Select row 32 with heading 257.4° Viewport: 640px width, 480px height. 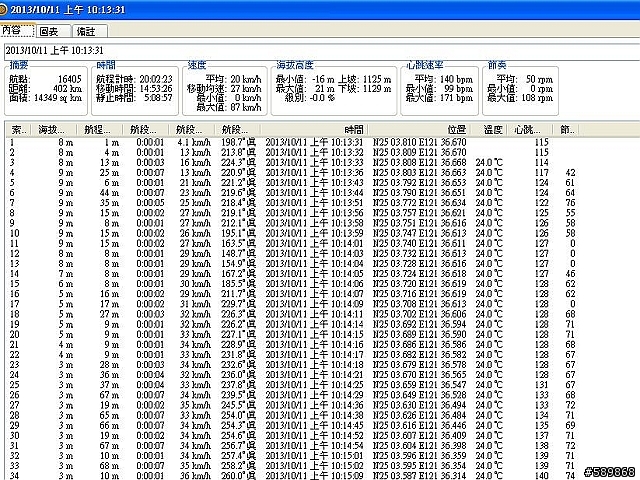tap(293, 456)
